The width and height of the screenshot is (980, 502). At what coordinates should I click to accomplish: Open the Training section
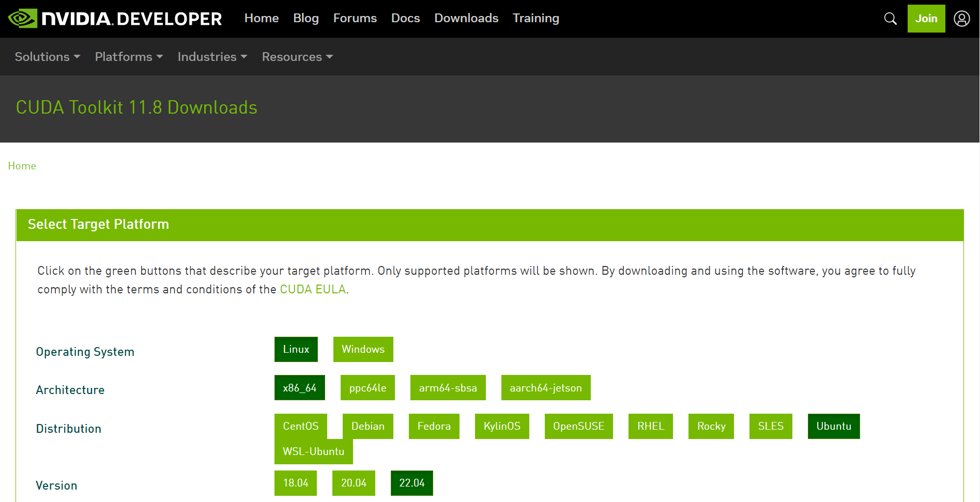(535, 18)
